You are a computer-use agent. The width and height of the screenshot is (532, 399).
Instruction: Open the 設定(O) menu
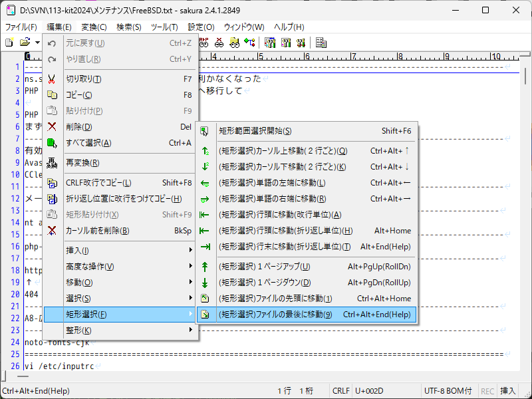[201, 27]
